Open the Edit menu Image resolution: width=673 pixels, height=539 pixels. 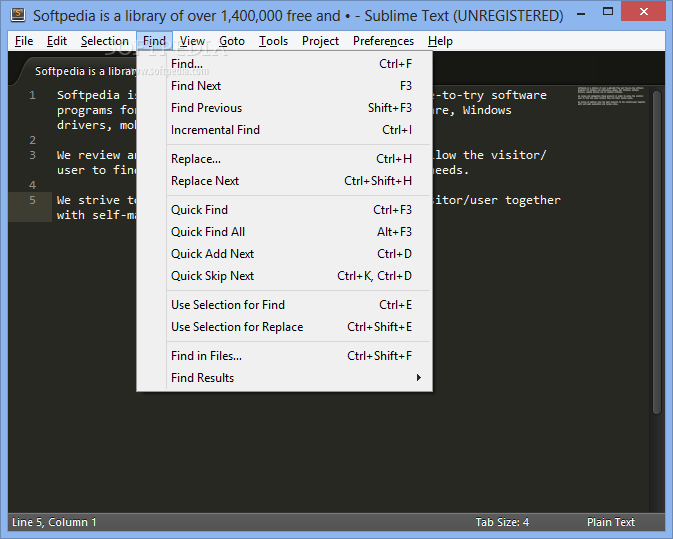57,41
